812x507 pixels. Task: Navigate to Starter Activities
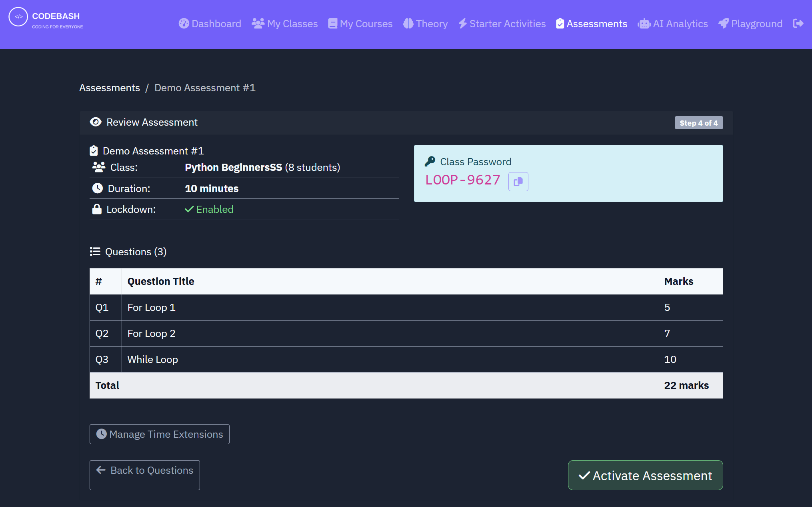coord(502,24)
